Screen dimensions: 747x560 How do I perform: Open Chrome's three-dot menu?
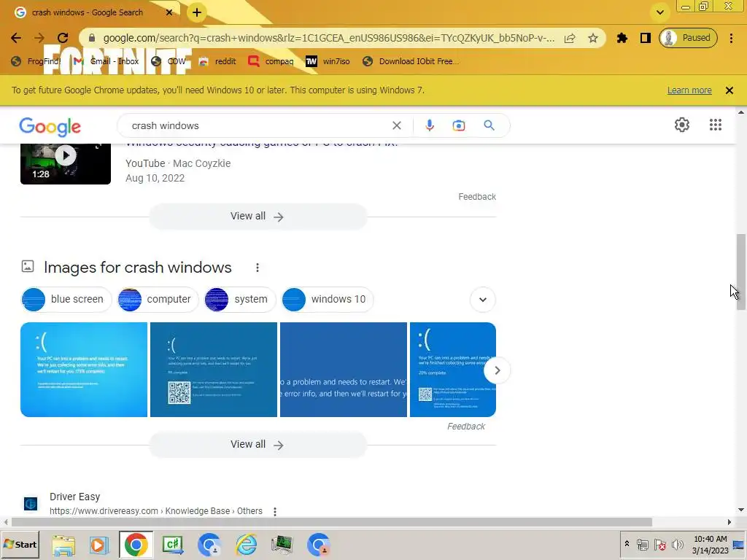[x=731, y=38]
